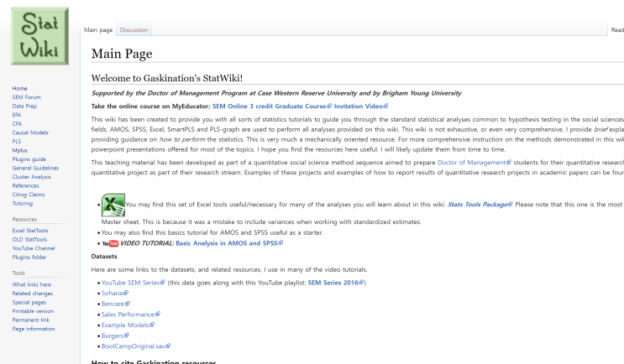Open Cluster Analysis sidebar link
Viewport: 624px width, 364px height.
(x=31, y=177)
